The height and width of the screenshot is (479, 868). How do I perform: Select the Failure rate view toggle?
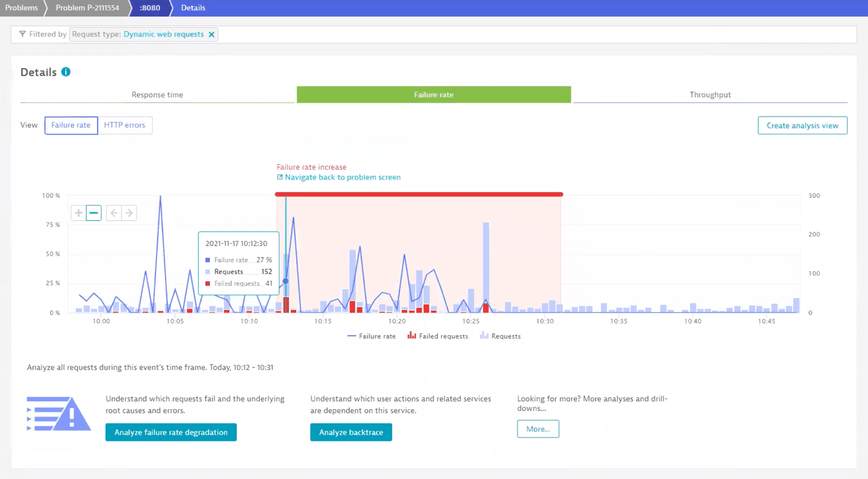71,125
